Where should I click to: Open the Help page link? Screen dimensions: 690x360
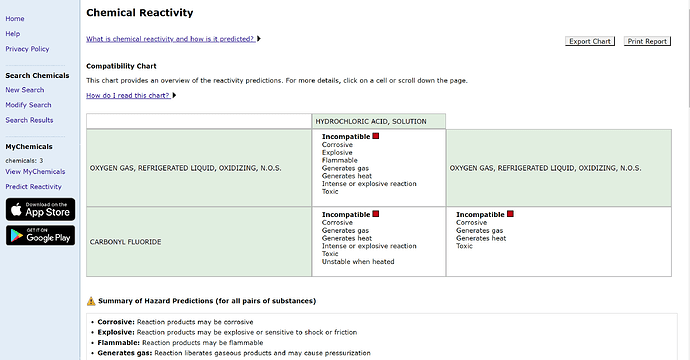click(x=13, y=33)
